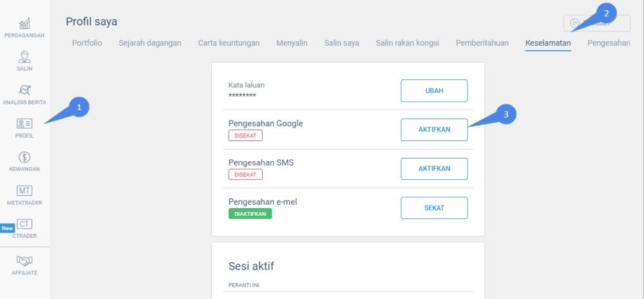Click the DIAKTIFKAN badge under Pengesahan e-mel

point(250,213)
